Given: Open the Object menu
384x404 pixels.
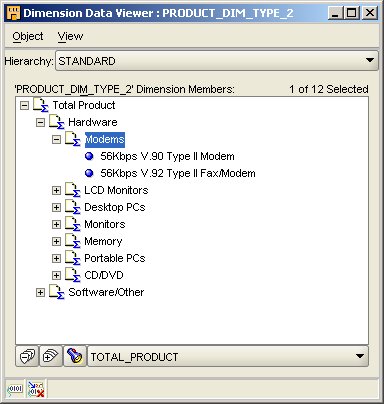Looking at the screenshot, I should [28, 36].
